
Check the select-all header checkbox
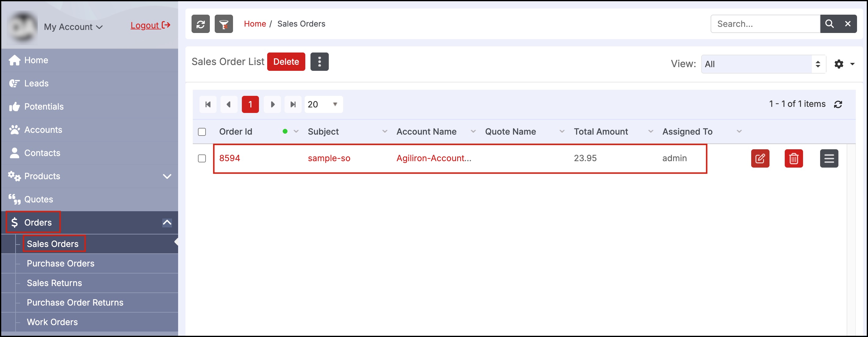(202, 132)
